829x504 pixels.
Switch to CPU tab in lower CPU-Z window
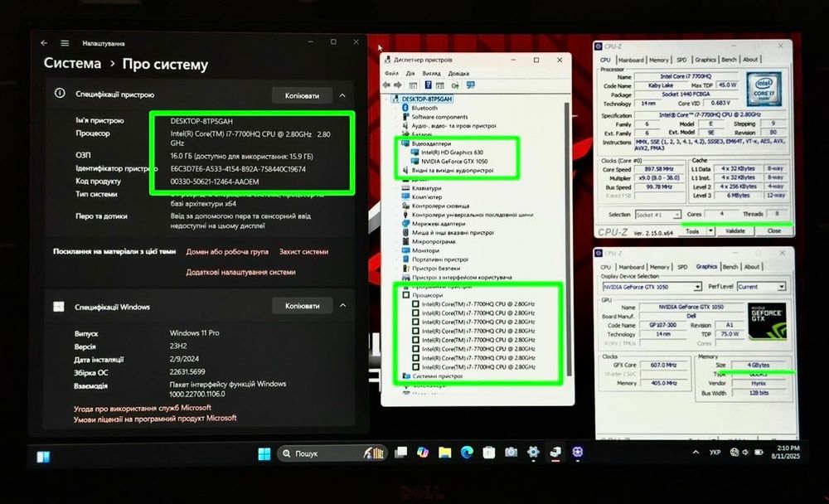point(606,267)
